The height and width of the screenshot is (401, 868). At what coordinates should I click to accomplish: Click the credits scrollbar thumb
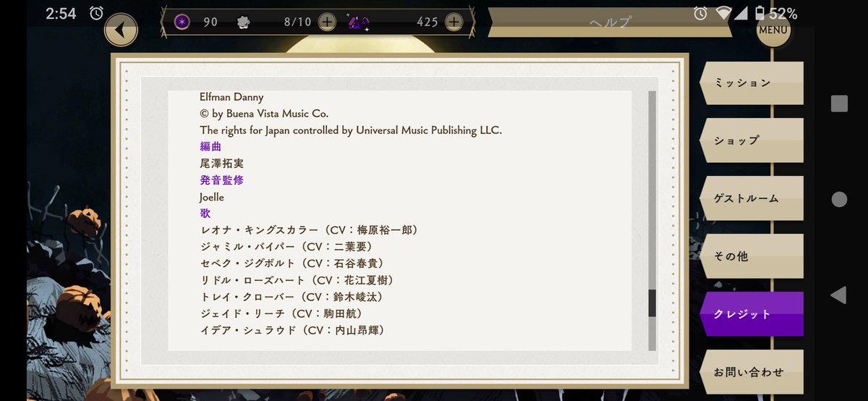point(652,303)
